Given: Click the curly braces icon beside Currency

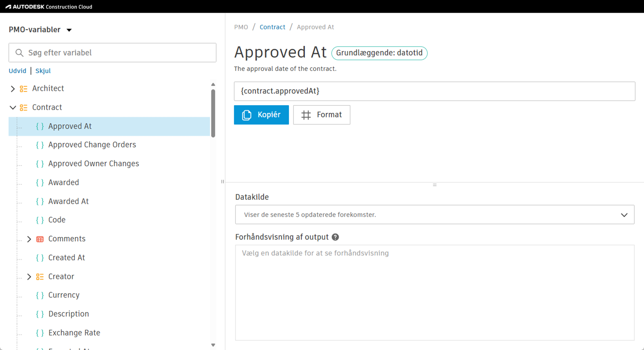Looking at the screenshot, I should pyautogui.click(x=40, y=295).
